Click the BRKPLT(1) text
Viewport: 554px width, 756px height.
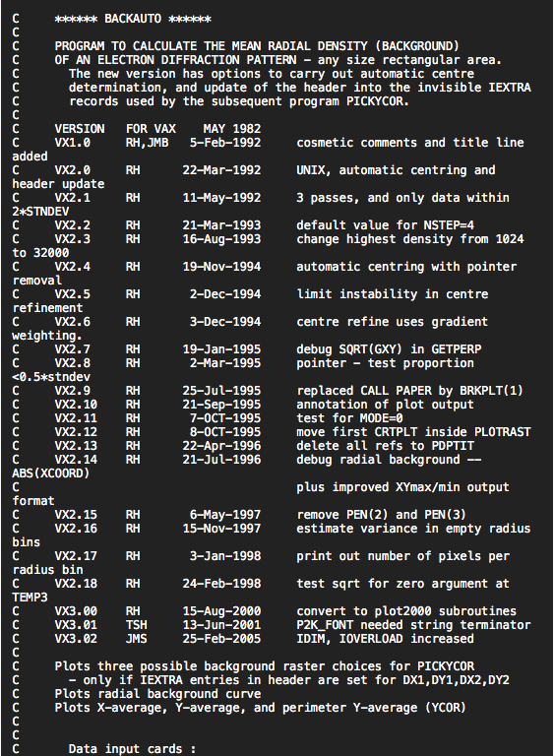pyautogui.click(x=490, y=391)
